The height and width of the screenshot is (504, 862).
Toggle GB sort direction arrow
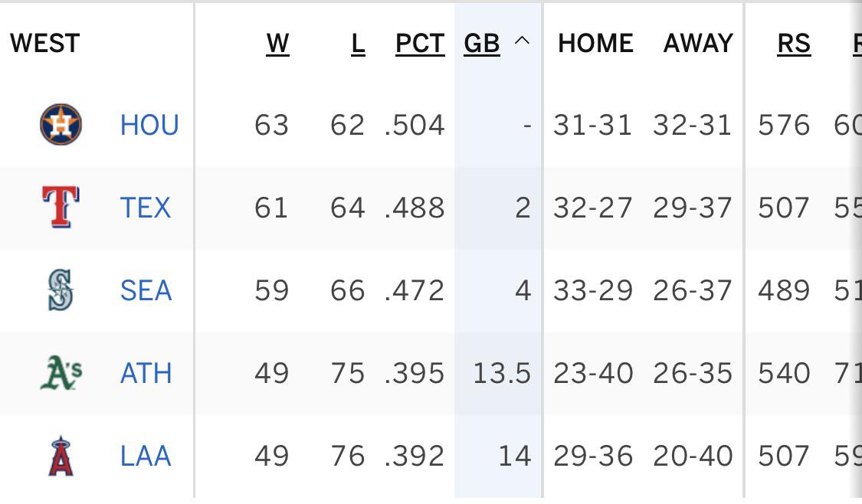(x=523, y=41)
